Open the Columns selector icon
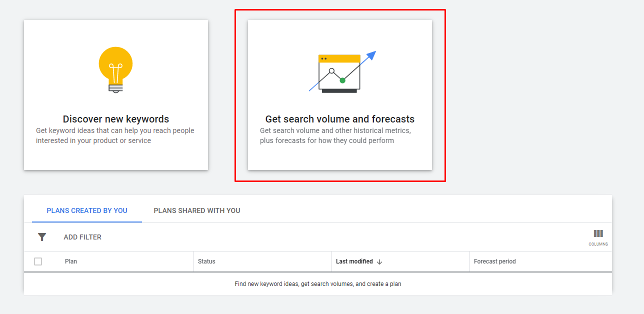This screenshot has width=644, height=314. click(598, 236)
